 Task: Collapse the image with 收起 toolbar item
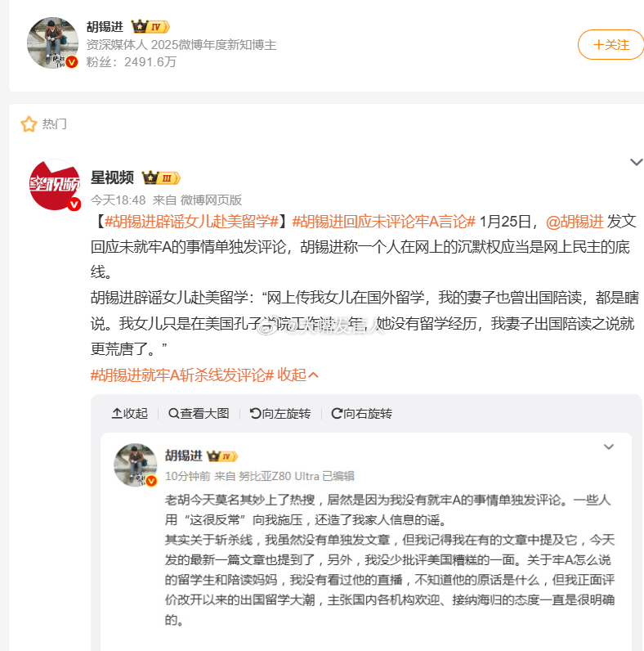point(129,414)
